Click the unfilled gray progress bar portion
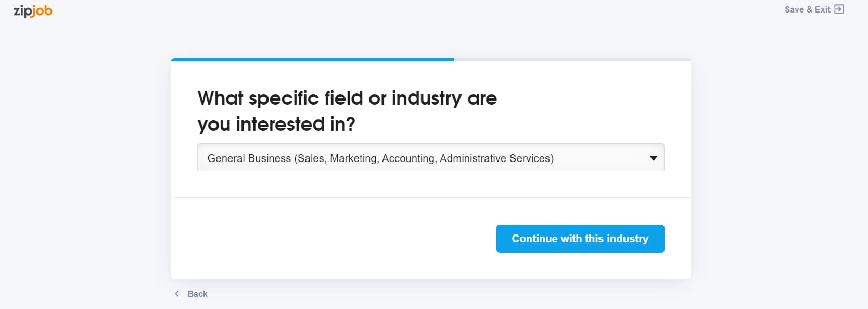The height and width of the screenshot is (309, 868). pyautogui.click(x=572, y=60)
